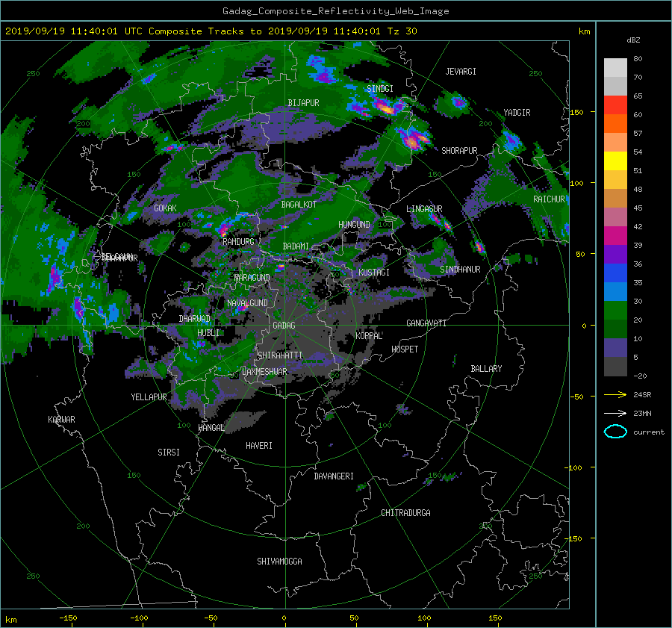Click the storm cell northwest of SHORAPUR
This screenshot has width=672, height=628.
point(413,140)
